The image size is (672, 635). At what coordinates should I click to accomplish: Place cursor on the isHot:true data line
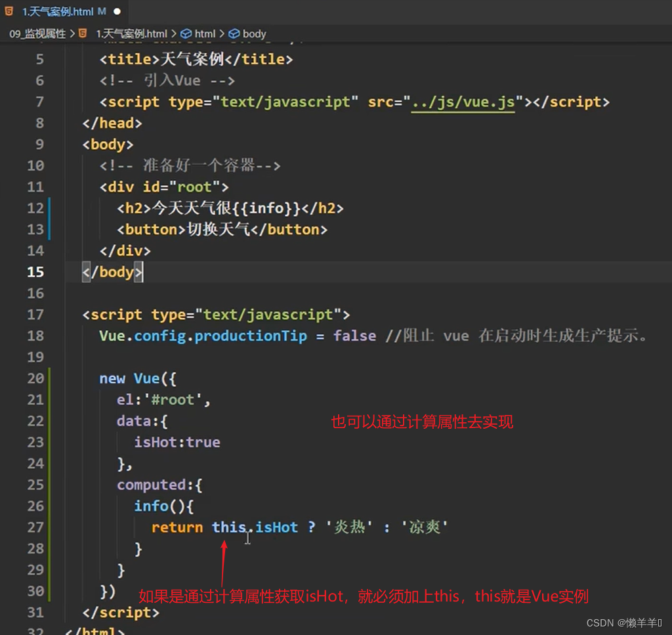click(x=177, y=442)
